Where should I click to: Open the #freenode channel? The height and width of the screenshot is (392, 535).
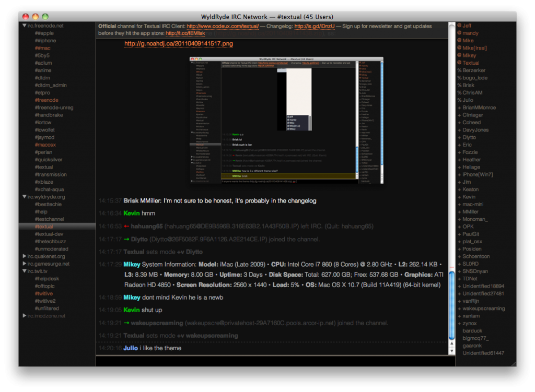[x=46, y=100]
